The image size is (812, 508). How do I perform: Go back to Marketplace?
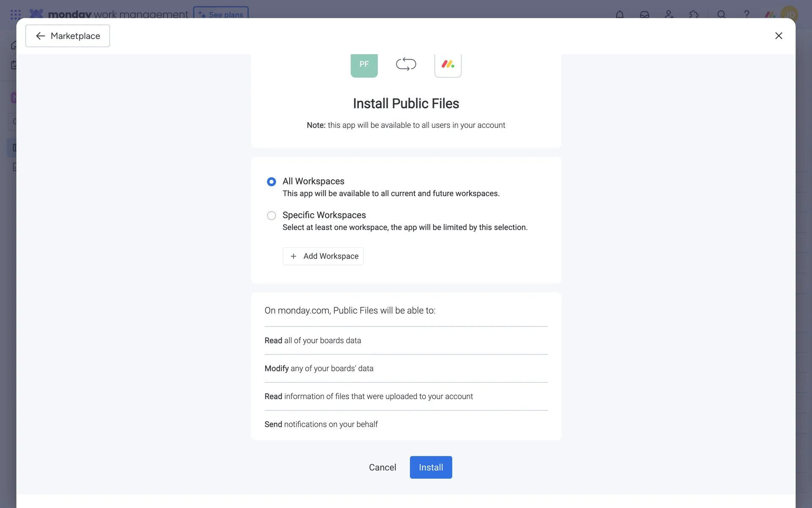click(x=68, y=36)
